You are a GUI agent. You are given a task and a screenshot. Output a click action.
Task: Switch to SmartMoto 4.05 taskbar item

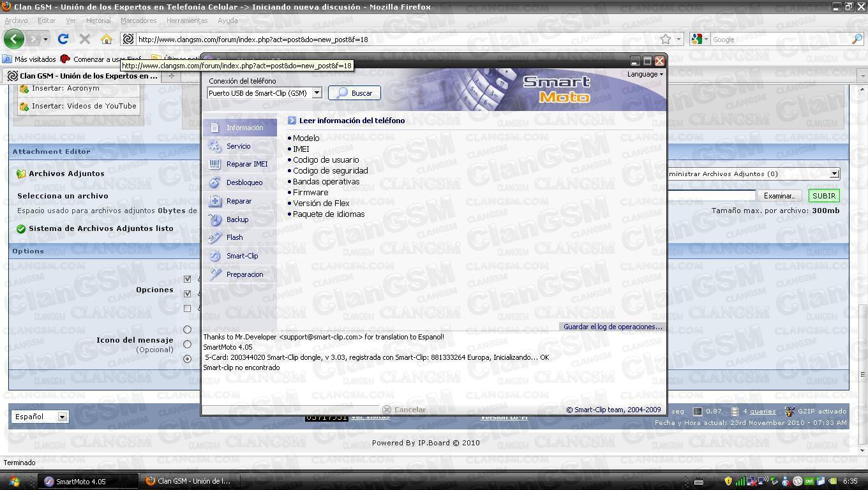[88, 481]
